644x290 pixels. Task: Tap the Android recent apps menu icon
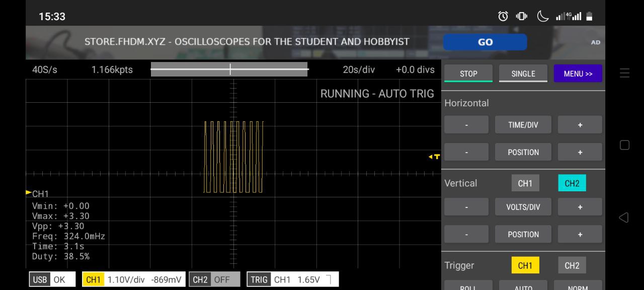(x=624, y=74)
